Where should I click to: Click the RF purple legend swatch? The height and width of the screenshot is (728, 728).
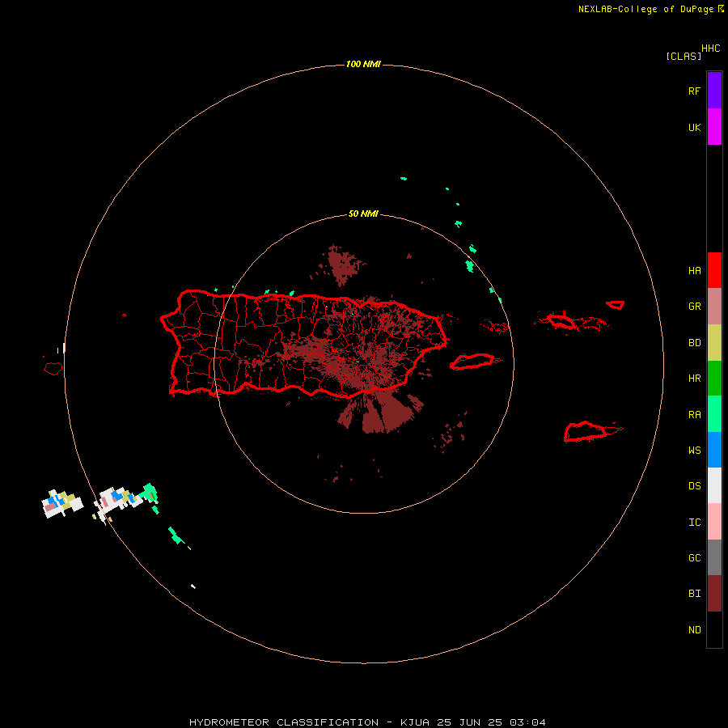pos(714,91)
